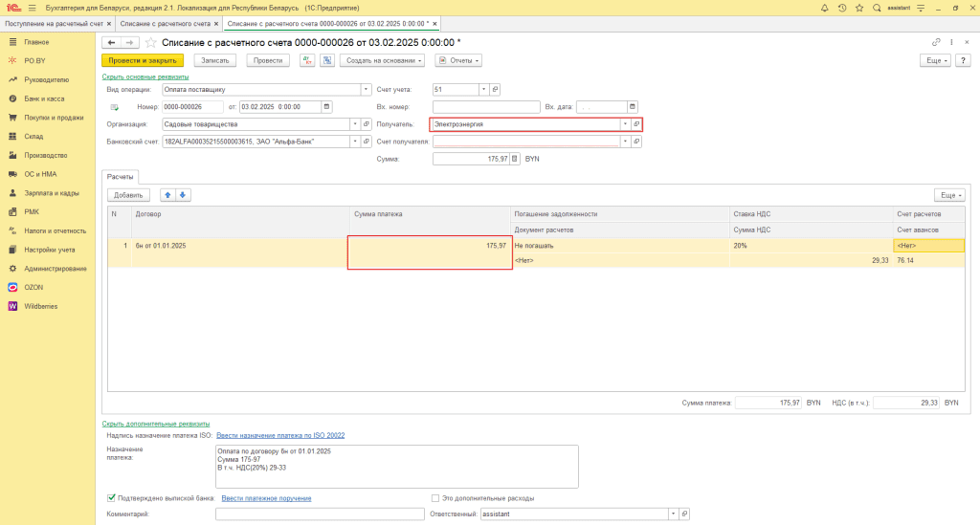This screenshot has width=980, height=525.
Task: Open Счет получателя record icon
Action: pyautogui.click(x=636, y=142)
